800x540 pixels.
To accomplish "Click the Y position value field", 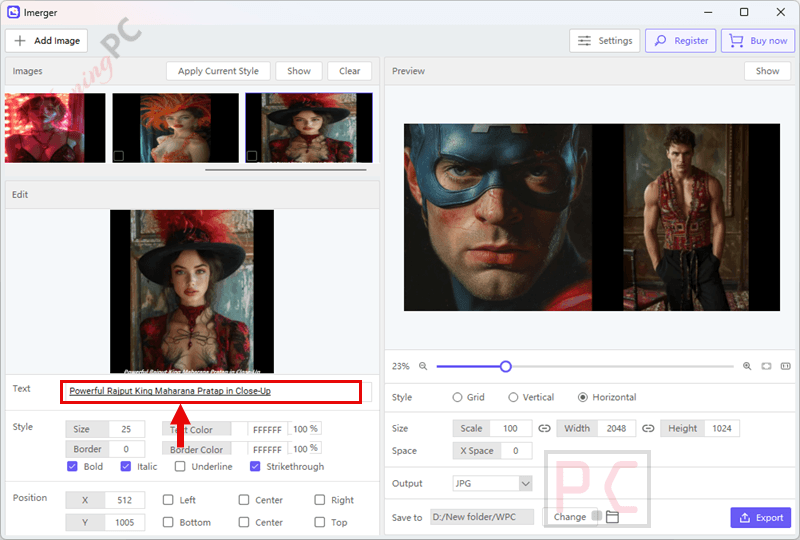I will tap(124, 523).
